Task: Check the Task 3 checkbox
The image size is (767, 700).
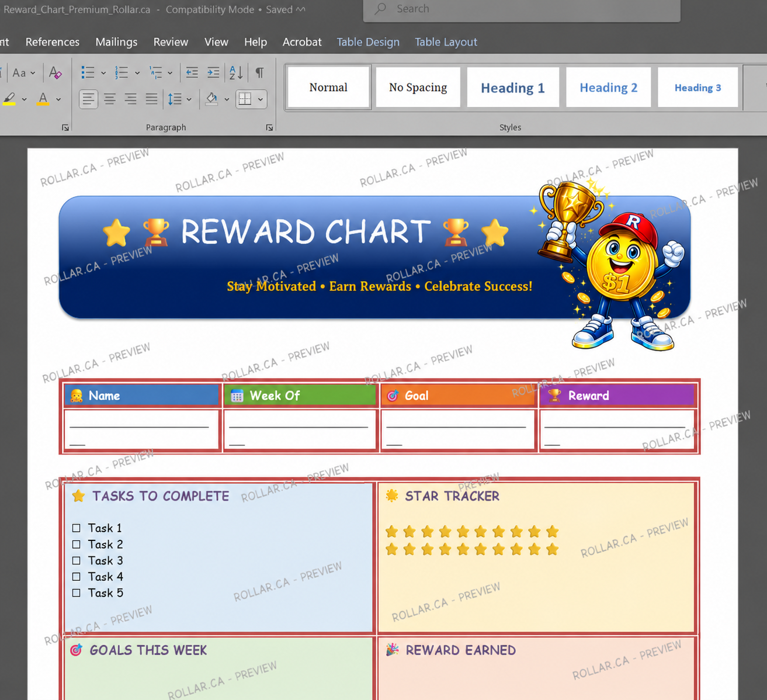Action: pos(77,561)
